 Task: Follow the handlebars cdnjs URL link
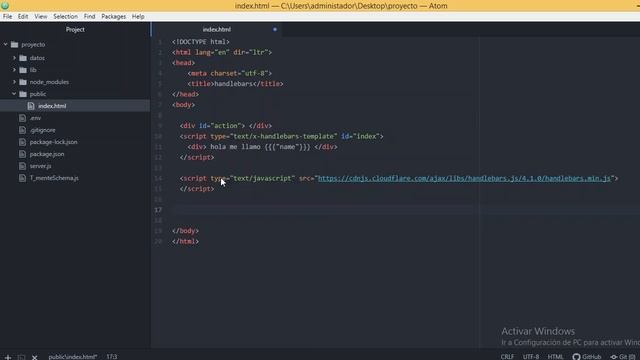click(x=464, y=178)
